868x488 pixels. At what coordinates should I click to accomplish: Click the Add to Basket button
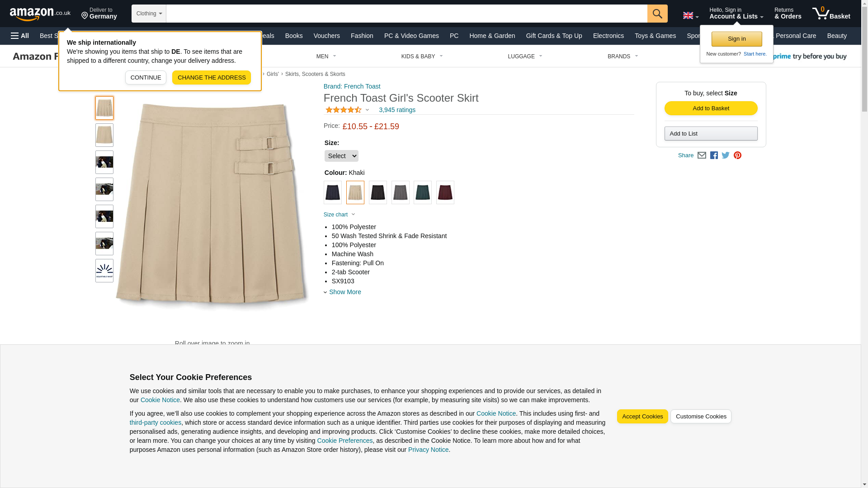[711, 108]
